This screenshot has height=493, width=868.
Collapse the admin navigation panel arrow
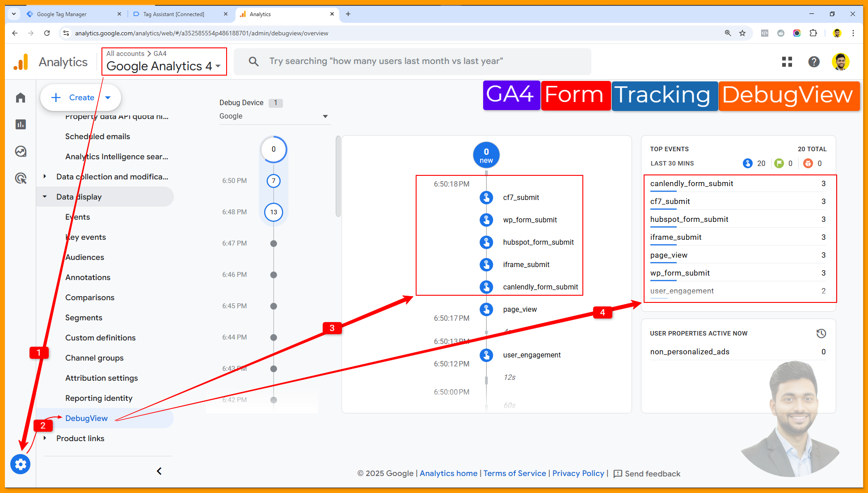pyautogui.click(x=159, y=471)
